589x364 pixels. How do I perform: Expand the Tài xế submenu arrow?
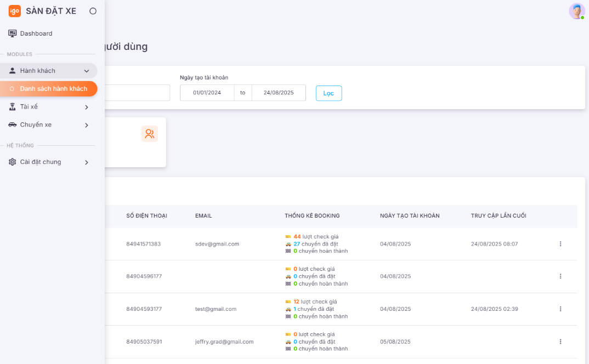coord(87,107)
